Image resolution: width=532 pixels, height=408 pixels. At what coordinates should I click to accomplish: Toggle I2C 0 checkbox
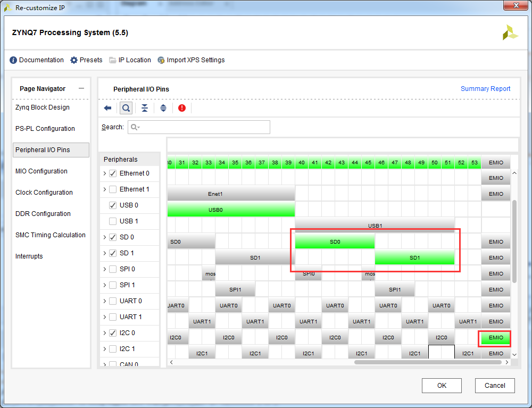coord(113,332)
